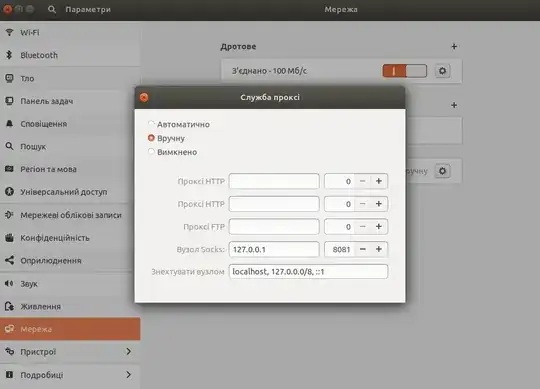This screenshot has width=540, height=389.
Task: Open network proxy settings gear icon
Action: point(442,171)
